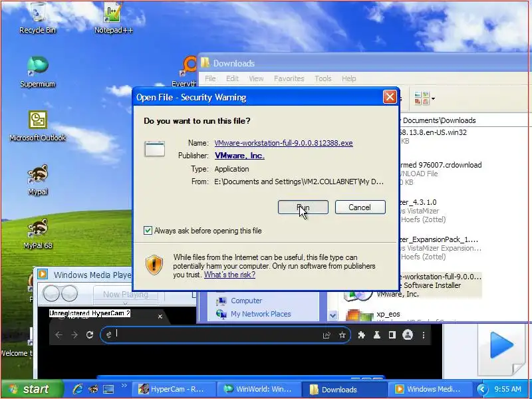Select the Microsoft Outlook desktop icon
Viewport: 532px width, 399px height.
pos(38,126)
